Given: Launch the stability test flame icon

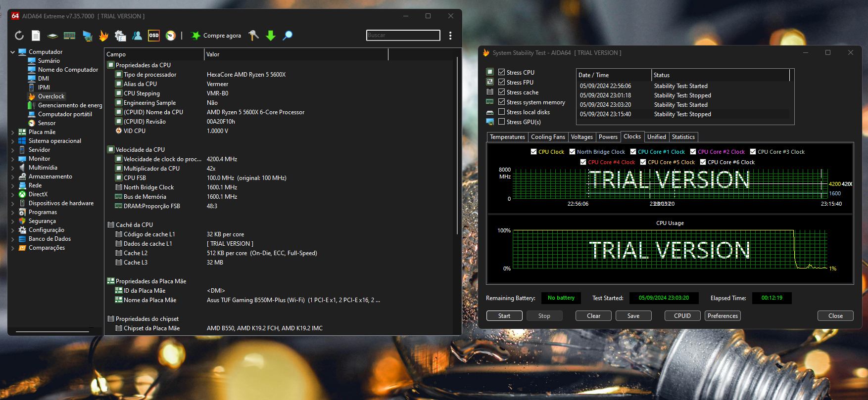Looking at the screenshot, I should (x=103, y=36).
